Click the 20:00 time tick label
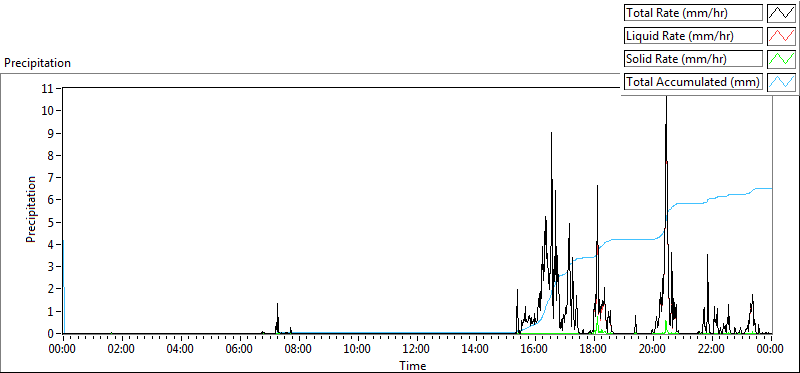Image resolution: width=800 pixels, height=373 pixels. [653, 349]
